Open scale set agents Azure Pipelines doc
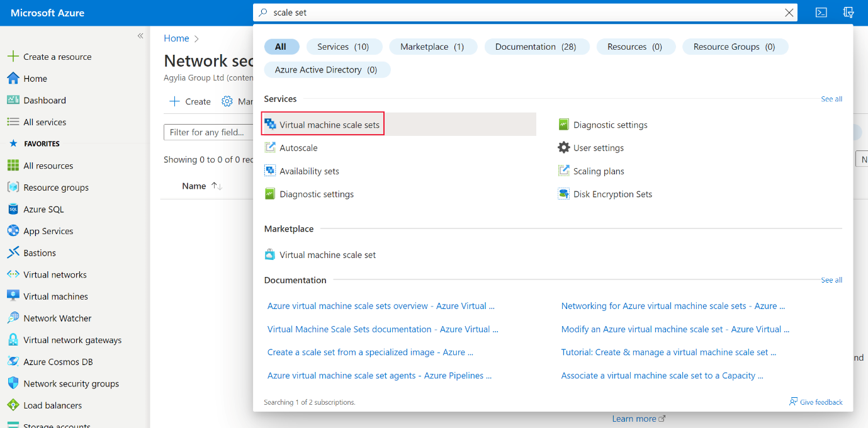 pos(380,376)
